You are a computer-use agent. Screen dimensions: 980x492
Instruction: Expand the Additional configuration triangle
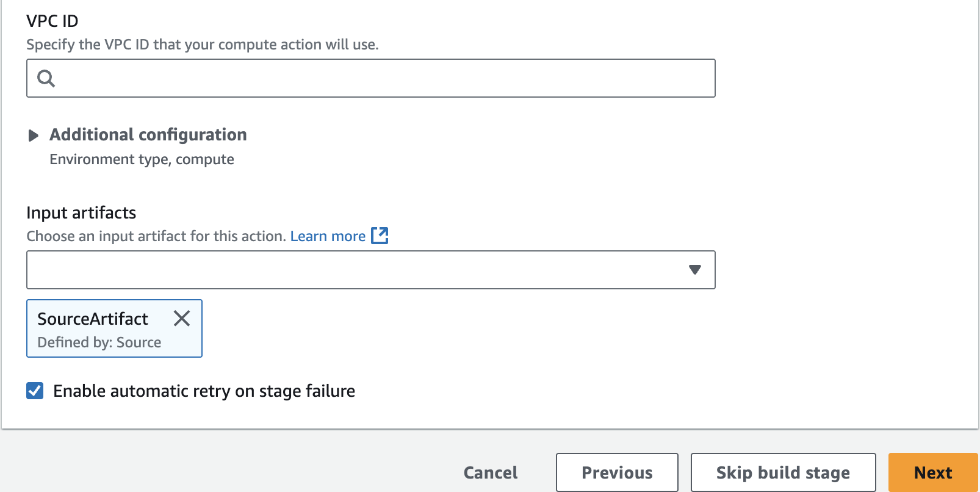34,136
